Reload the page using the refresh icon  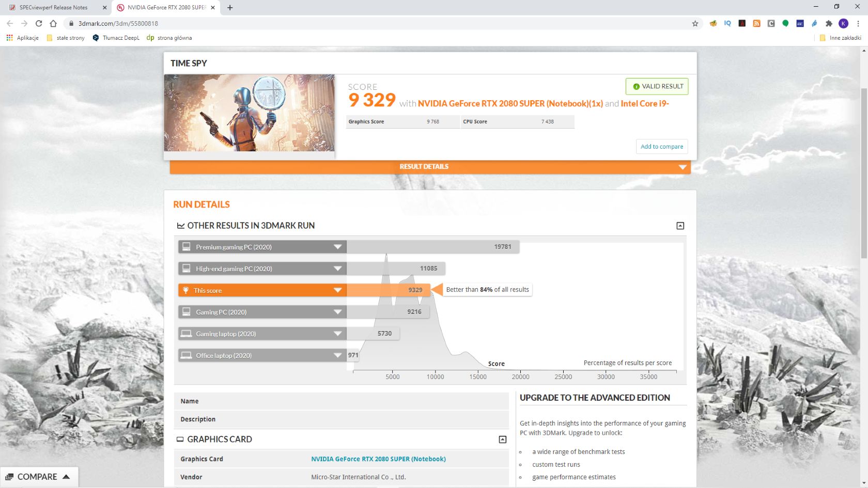(x=38, y=23)
